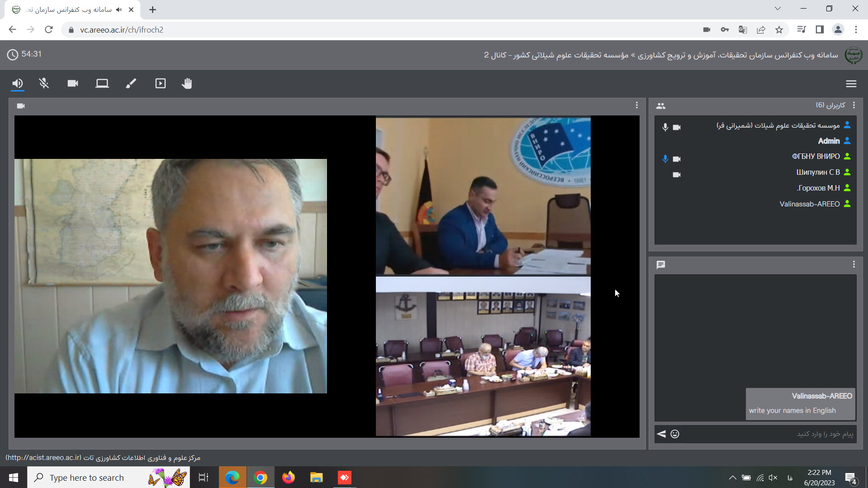
Task: Open the hamburger main menu
Action: (x=851, y=84)
